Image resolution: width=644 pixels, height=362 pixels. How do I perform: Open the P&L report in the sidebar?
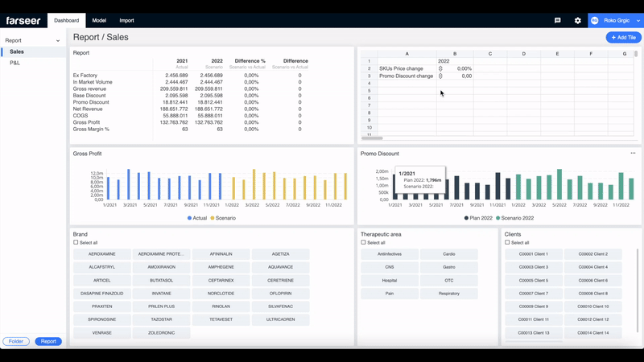(x=15, y=62)
